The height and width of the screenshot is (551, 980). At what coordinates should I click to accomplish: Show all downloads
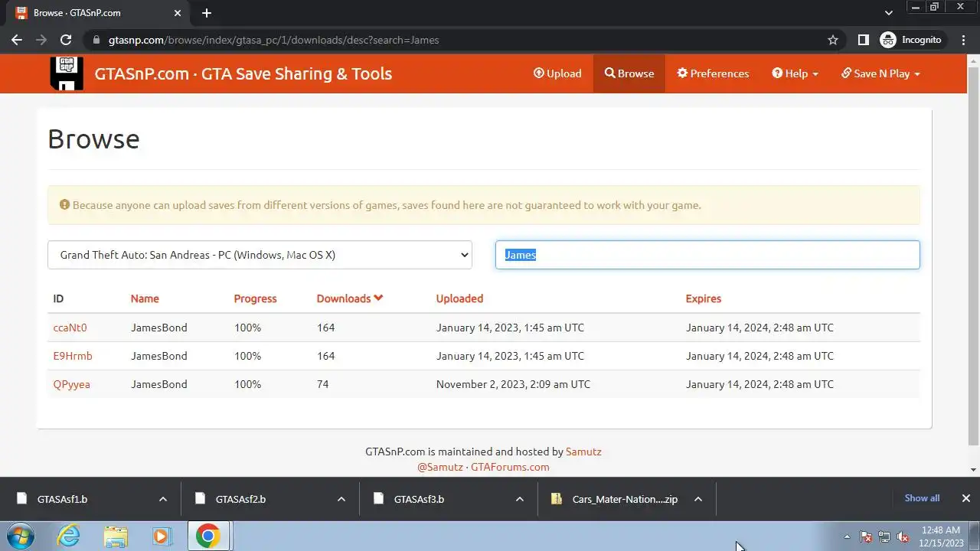point(922,498)
